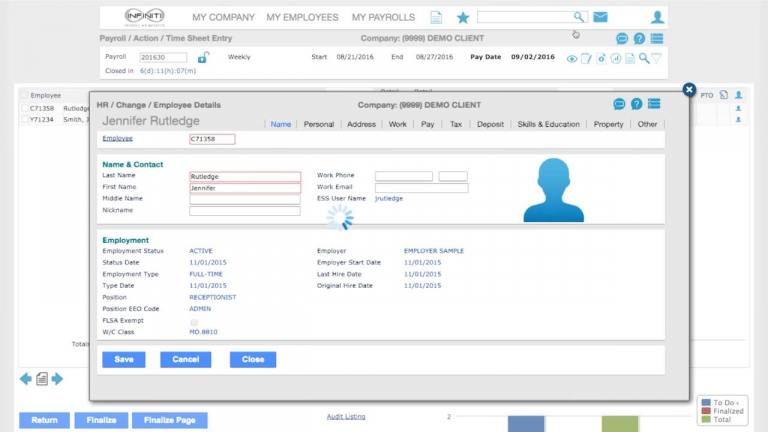Open the MY PAYROLLS menu

[x=383, y=18]
